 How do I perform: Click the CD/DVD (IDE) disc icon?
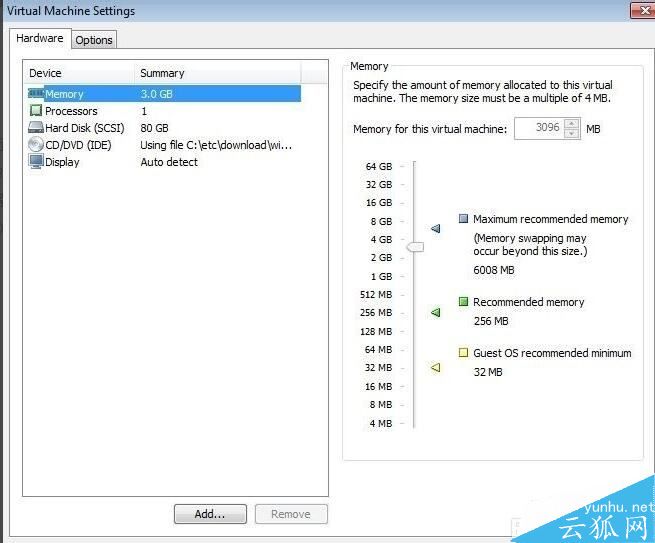pos(36,145)
